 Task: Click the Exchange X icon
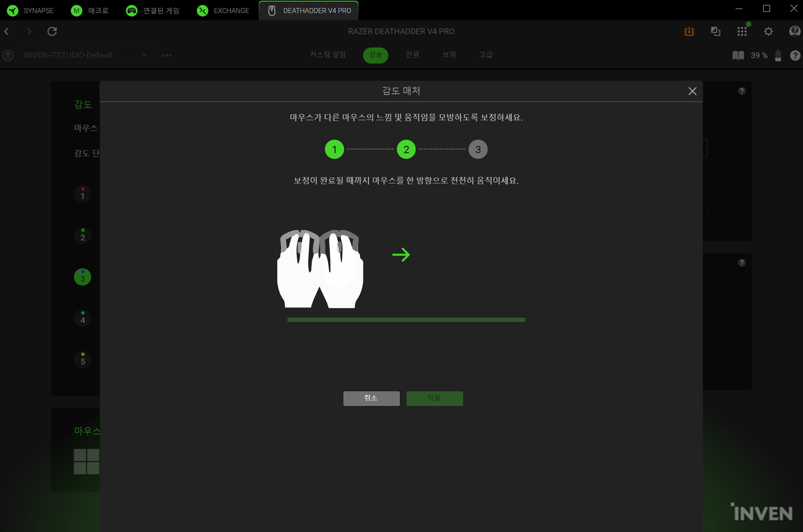[202, 10]
